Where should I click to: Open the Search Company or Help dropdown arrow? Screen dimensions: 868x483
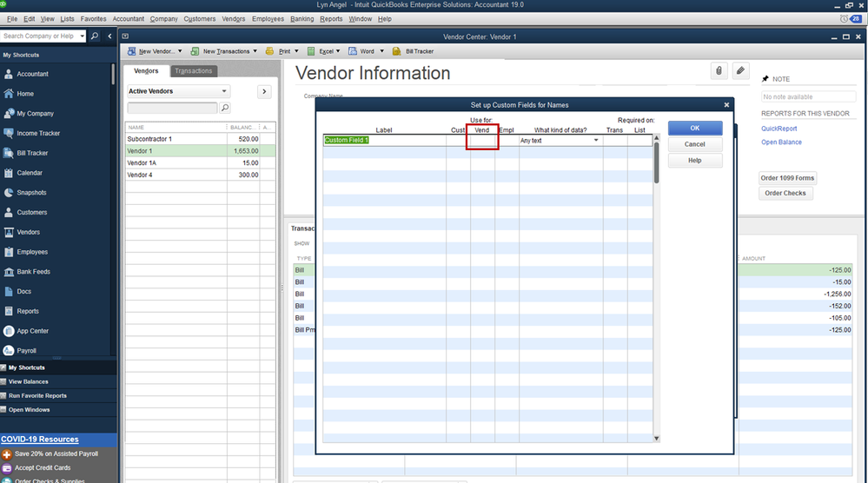82,36
